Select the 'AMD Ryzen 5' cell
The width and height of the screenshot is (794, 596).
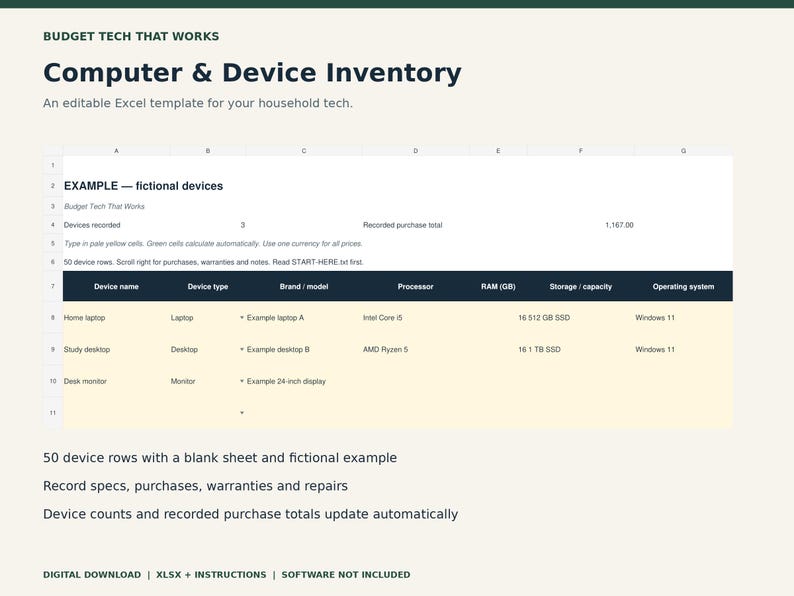(x=416, y=349)
